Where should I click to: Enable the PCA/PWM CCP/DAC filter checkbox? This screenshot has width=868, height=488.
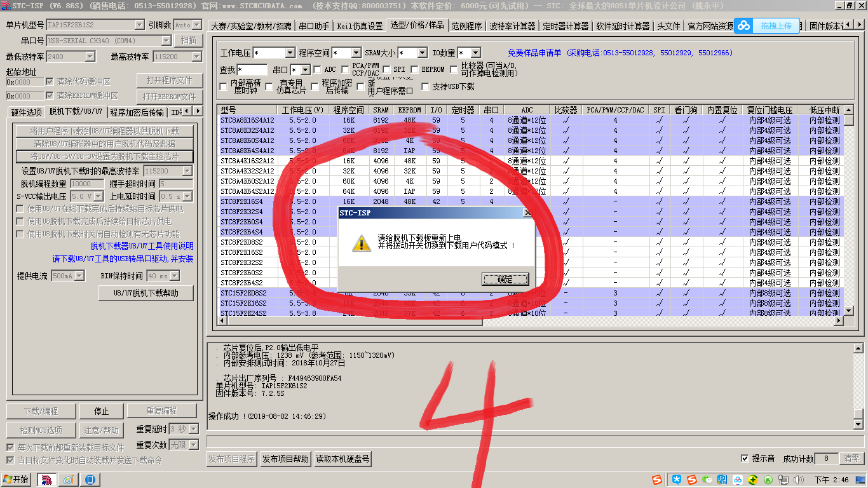pyautogui.click(x=346, y=69)
